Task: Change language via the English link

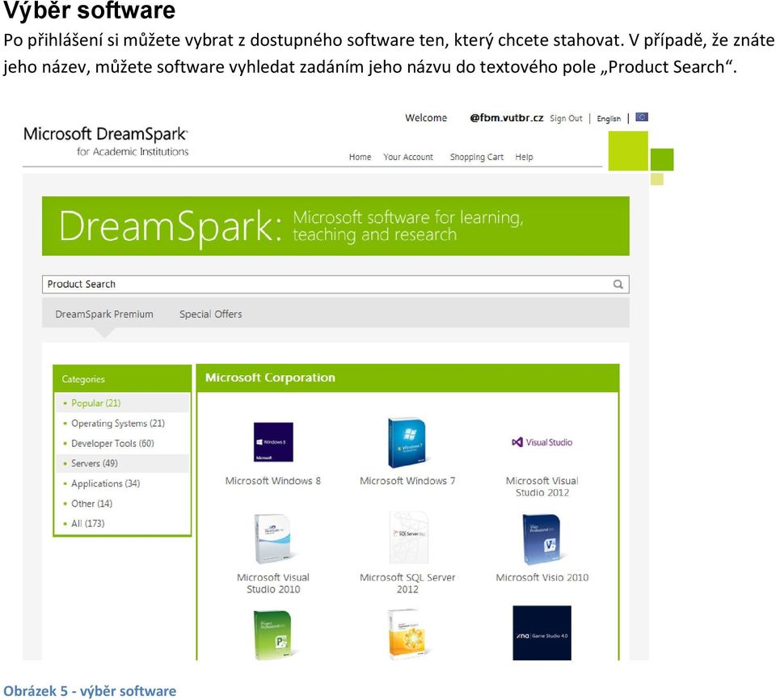Action: tap(609, 119)
